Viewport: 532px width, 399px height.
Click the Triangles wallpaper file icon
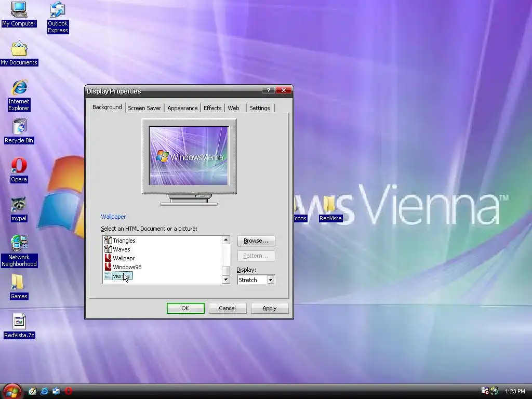point(108,240)
